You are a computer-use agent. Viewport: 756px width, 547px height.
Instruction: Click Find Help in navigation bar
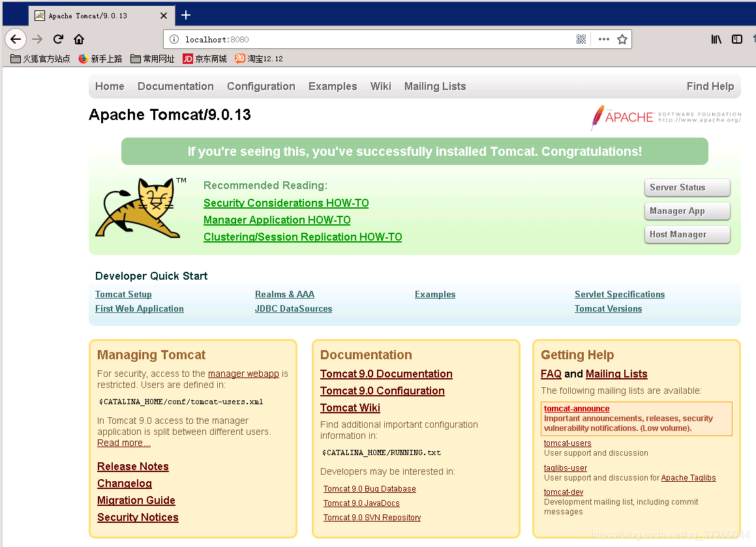point(710,86)
